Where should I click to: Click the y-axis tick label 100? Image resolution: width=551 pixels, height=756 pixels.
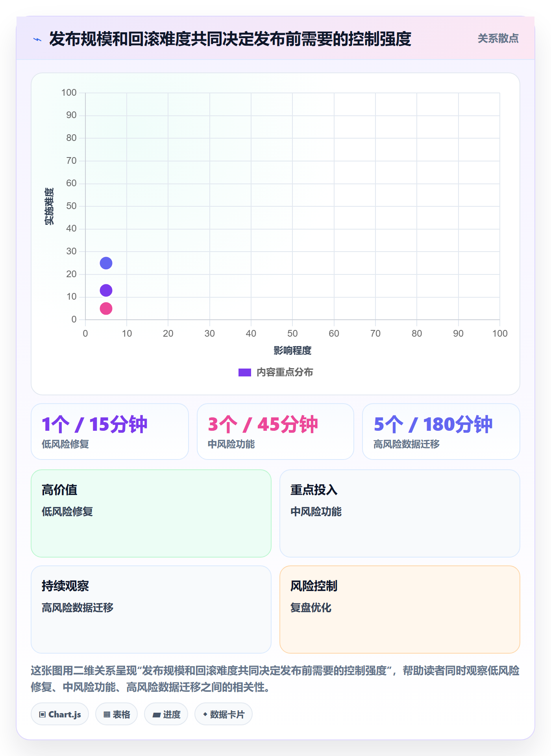[x=69, y=93]
